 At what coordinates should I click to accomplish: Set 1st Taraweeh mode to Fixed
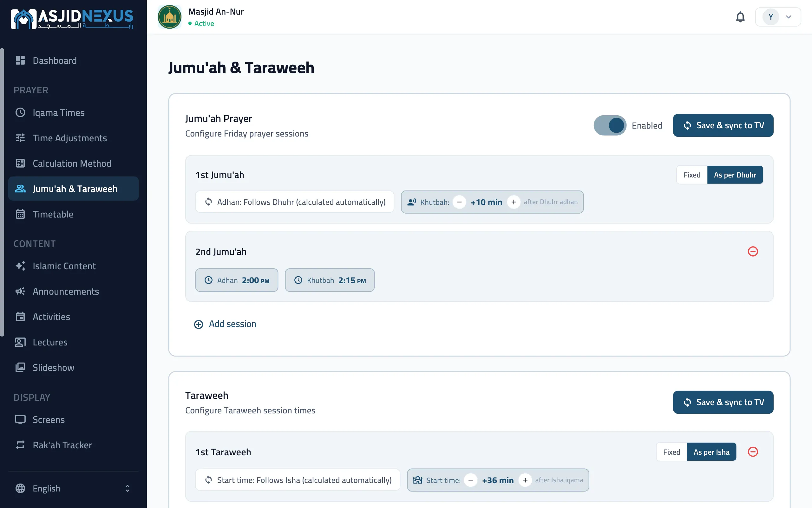click(x=671, y=452)
